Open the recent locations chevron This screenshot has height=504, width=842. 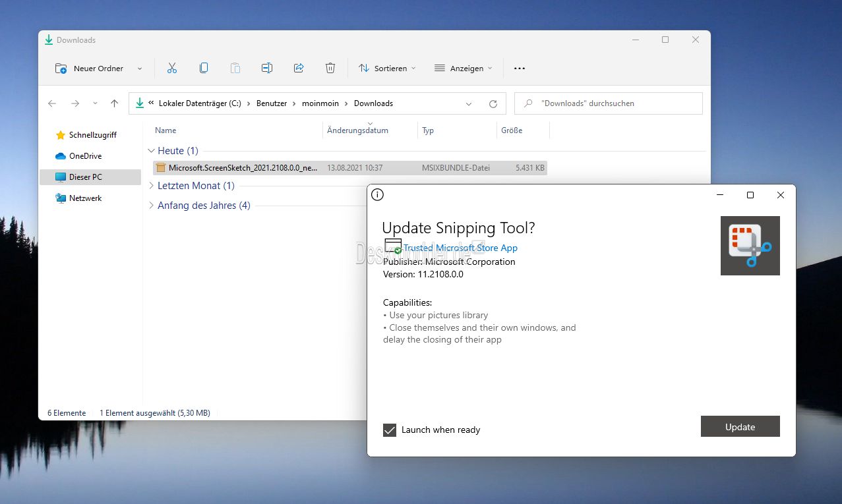click(x=95, y=103)
